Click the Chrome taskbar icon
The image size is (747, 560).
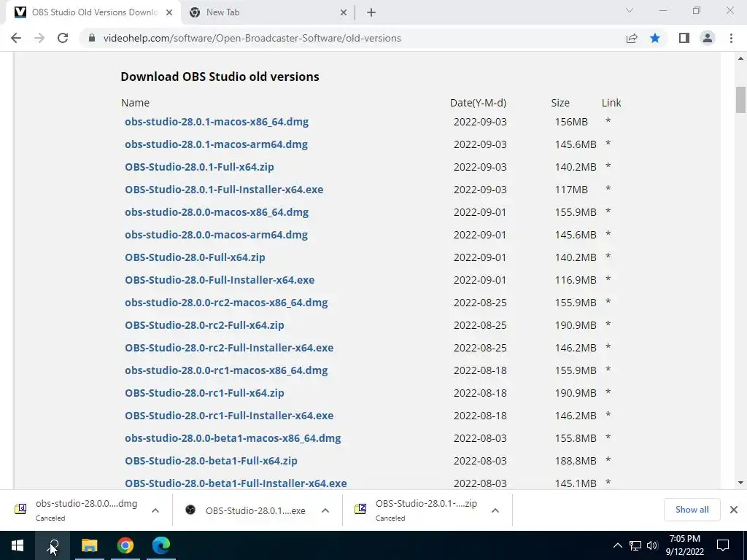tap(125, 545)
